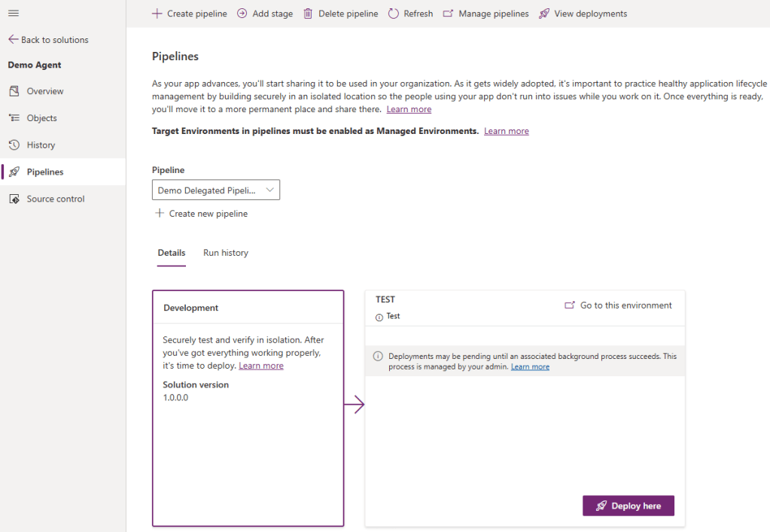Click the Add stage arrow icon
The width and height of the screenshot is (770, 532).
(x=242, y=14)
